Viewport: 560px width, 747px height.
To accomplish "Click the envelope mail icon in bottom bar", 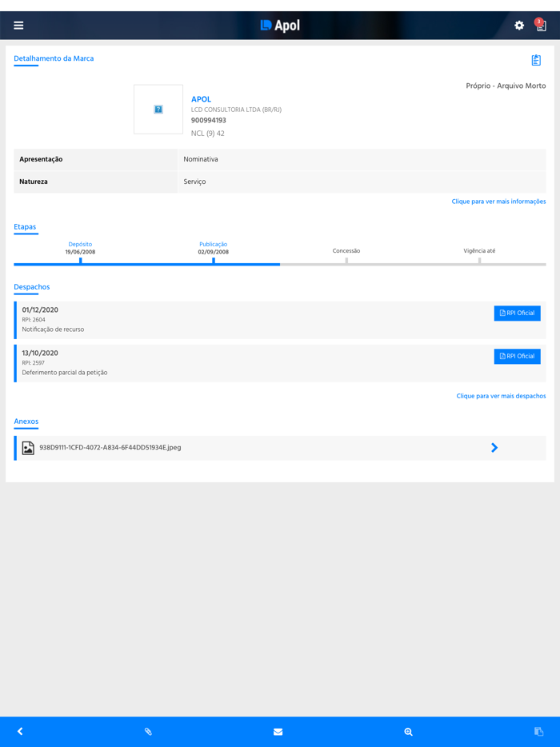I will 278,732.
